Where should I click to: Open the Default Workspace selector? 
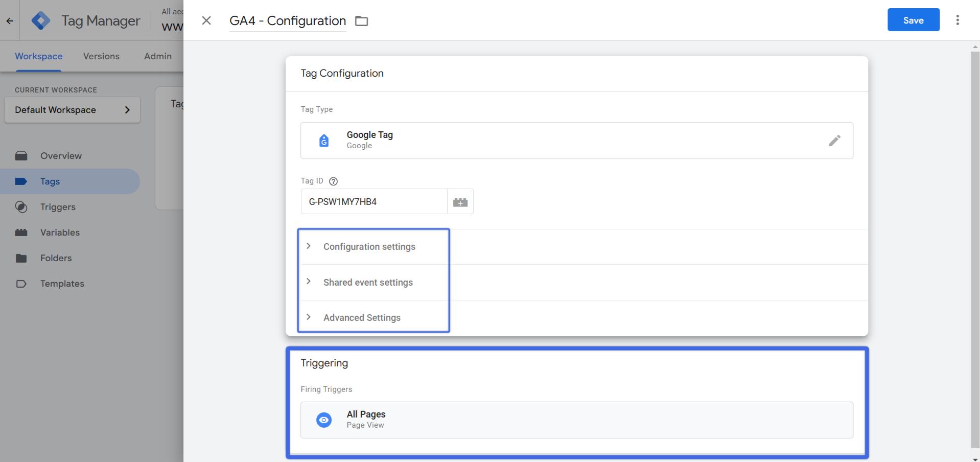tap(72, 110)
